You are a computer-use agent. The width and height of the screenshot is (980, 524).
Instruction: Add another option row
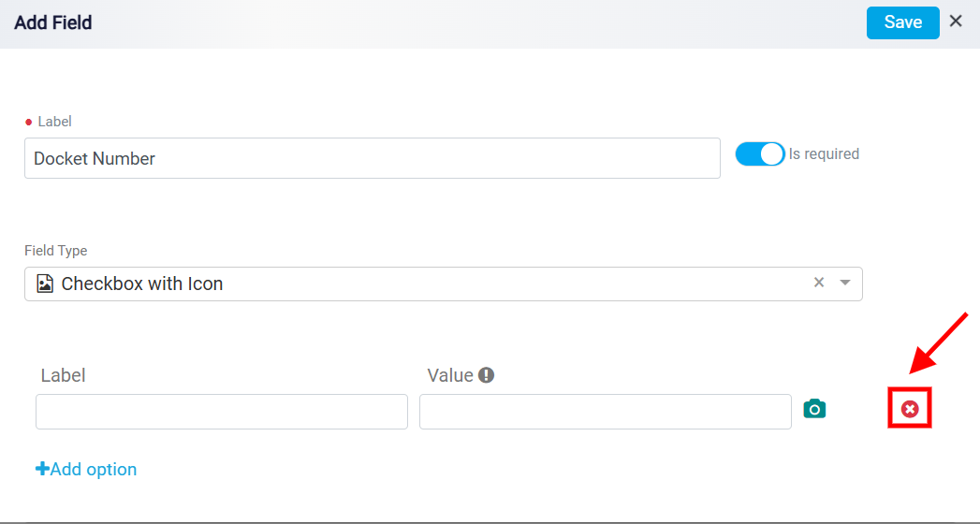click(86, 469)
